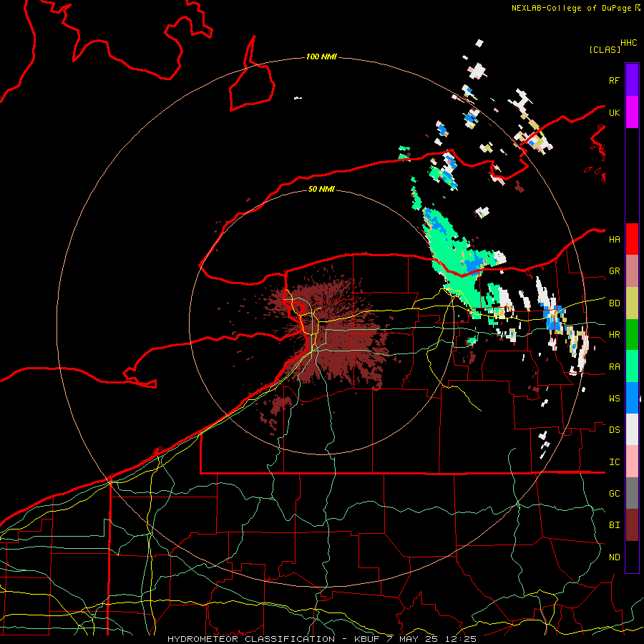The height and width of the screenshot is (644, 644).
Task: Click the BI brown legend swatch
Action: (632, 525)
